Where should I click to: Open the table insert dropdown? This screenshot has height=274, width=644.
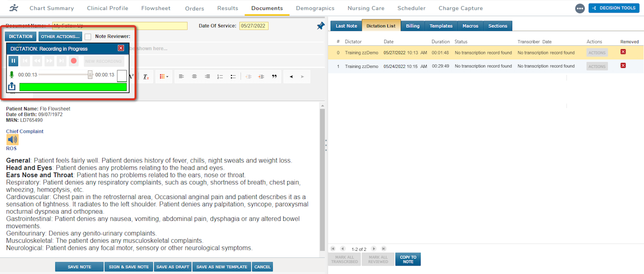[x=164, y=76]
